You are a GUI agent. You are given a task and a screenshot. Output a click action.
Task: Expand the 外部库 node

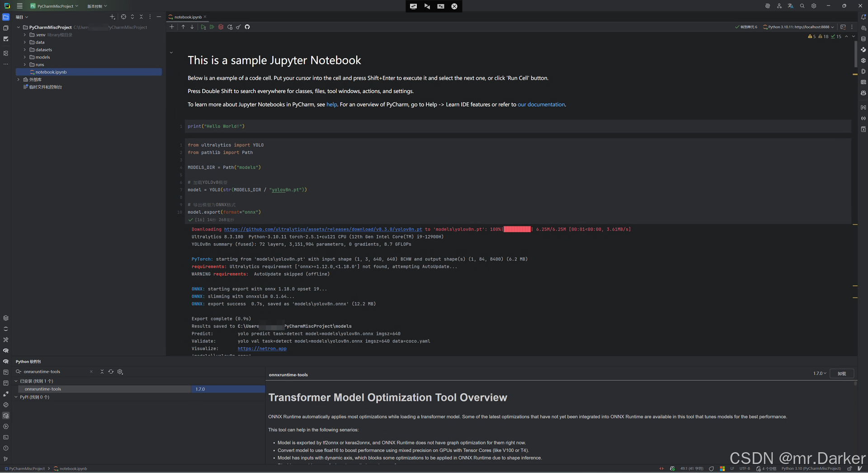(x=19, y=80)
